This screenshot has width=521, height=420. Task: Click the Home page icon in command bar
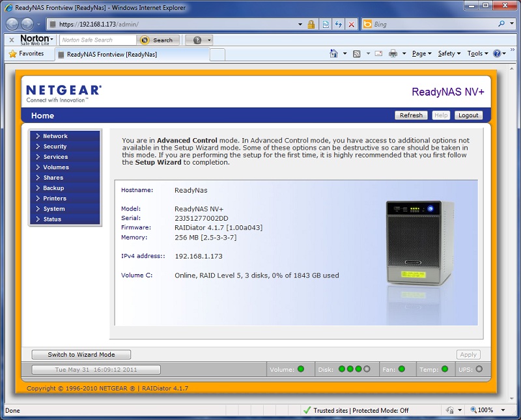click(333, 53)
